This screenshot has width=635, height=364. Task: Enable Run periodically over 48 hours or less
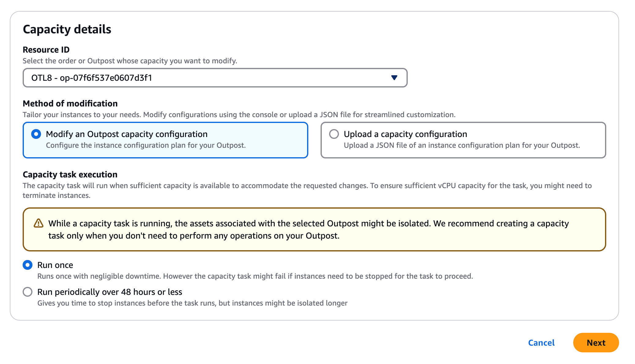pyautogui.click(x=28, y=292)
